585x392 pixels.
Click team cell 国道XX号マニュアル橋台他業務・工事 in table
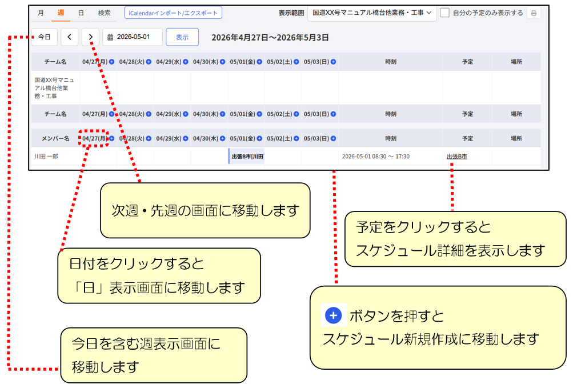pyautogui.click(x=54, y=88)
